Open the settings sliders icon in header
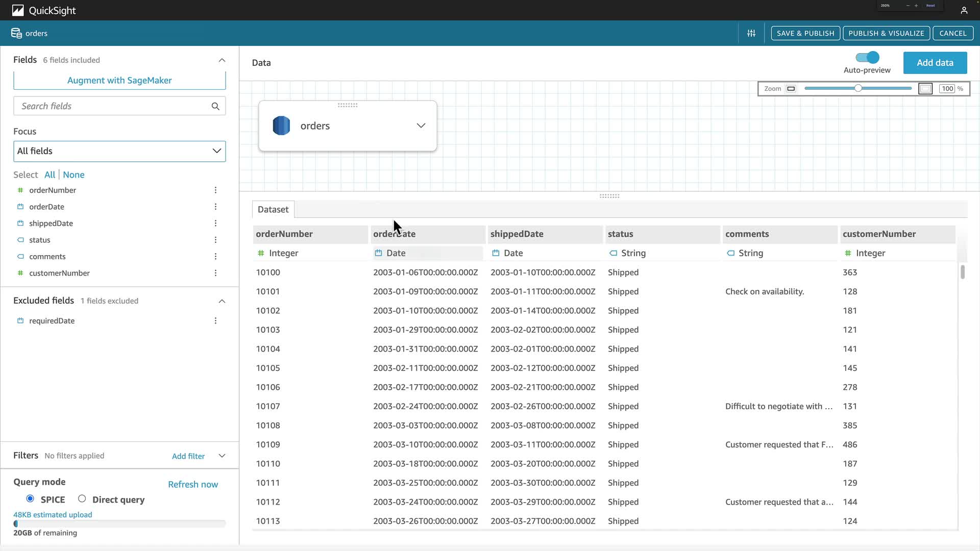This screenshot has height=551, width=980. [751, 33]
